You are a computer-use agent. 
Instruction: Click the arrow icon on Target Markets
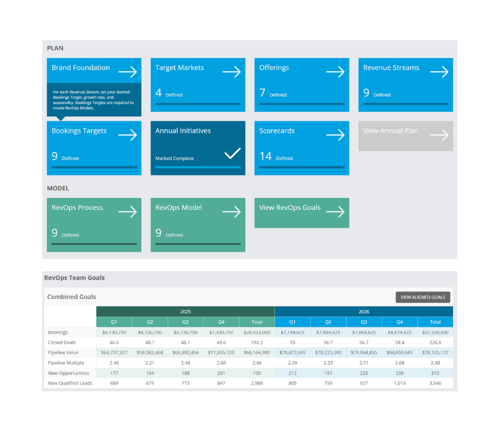231,72
